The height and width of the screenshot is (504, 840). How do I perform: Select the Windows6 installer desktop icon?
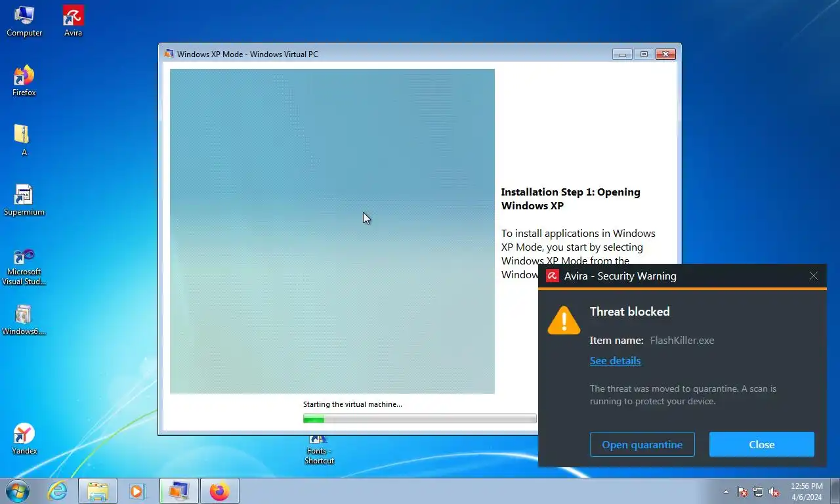24,320
